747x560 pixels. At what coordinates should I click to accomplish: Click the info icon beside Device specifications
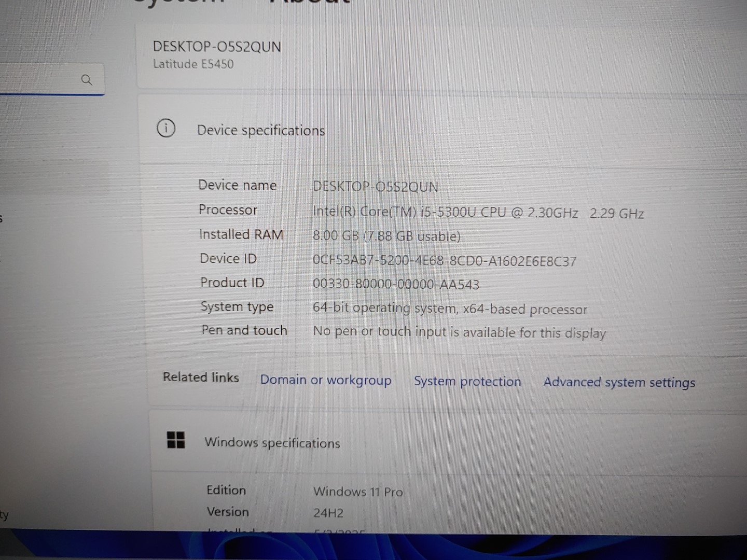tap(165, 128)
